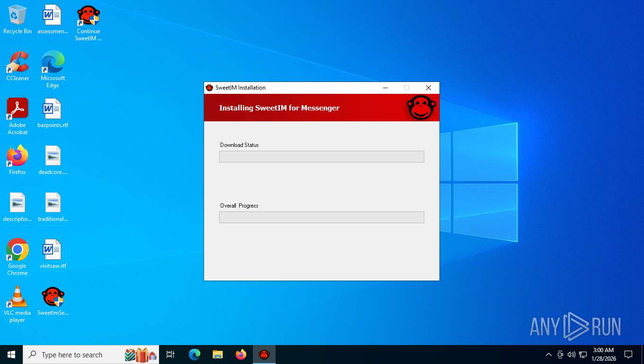The width and height of the screenshot is (644, 364).
Task: Click the Download Status label
Action: [x=240, y=145]
